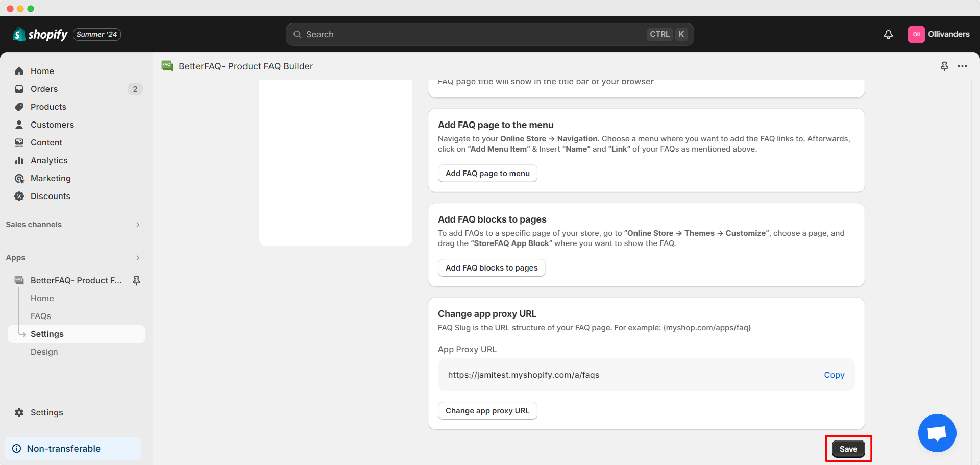980x465 pixels.
Task: Unpin BetterFAQ app in sidebar
Action: [136, 280]
